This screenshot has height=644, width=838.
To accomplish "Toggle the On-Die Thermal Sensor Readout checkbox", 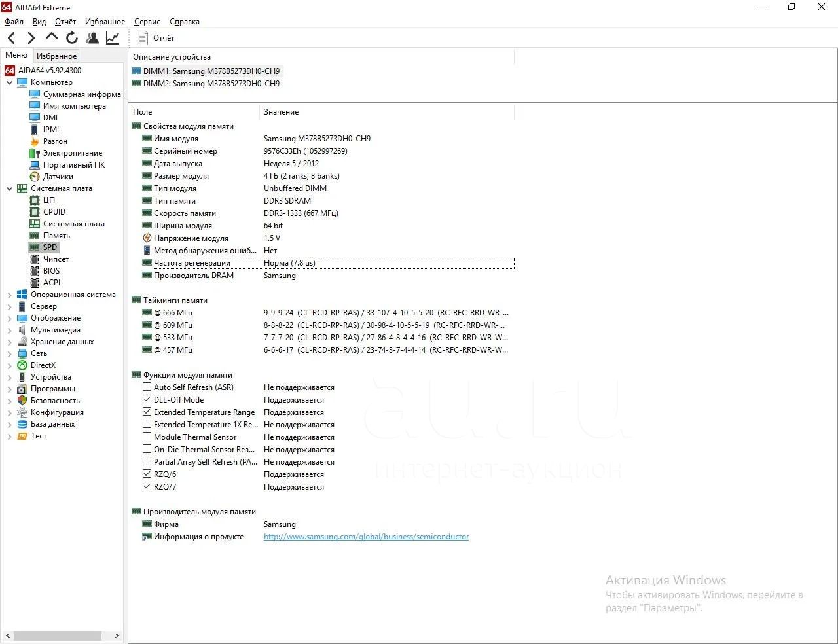I will 147,450.
